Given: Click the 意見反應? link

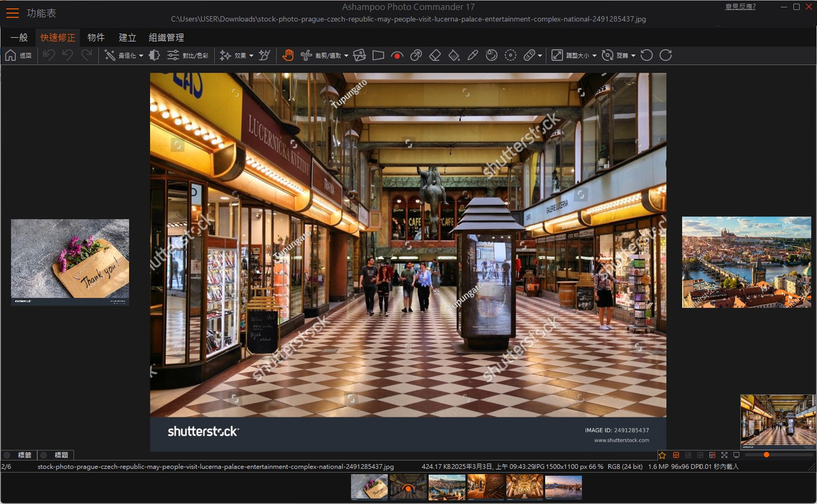Looking at the screenshot, I should tap(740, 6).
